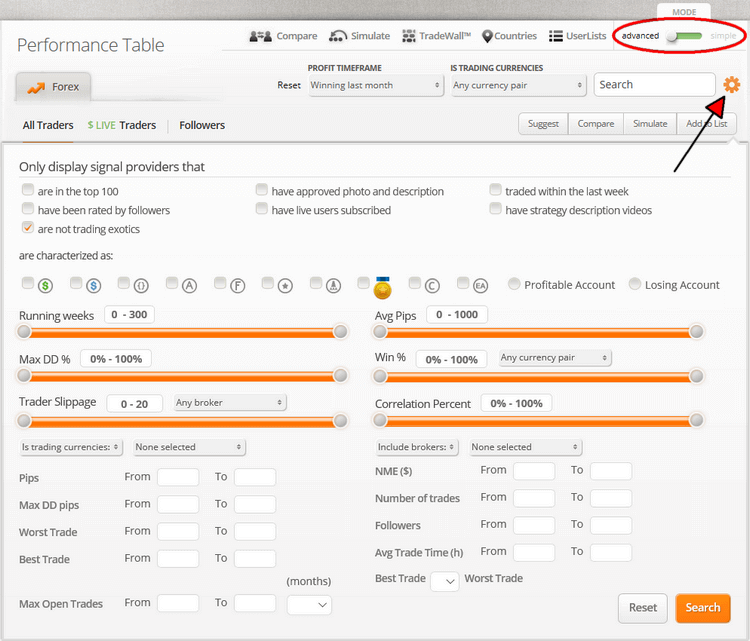Open the 'Is trading currencies:' filter dropdown
The width and height of the screenshot is (750, 641).
pos(71,447)
